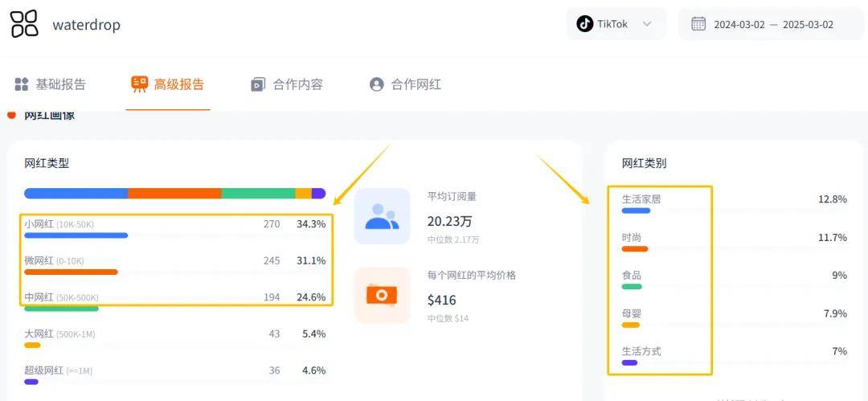Open the TikTok platform dropdown
The image size is (868, 401).
coord(616,24)
